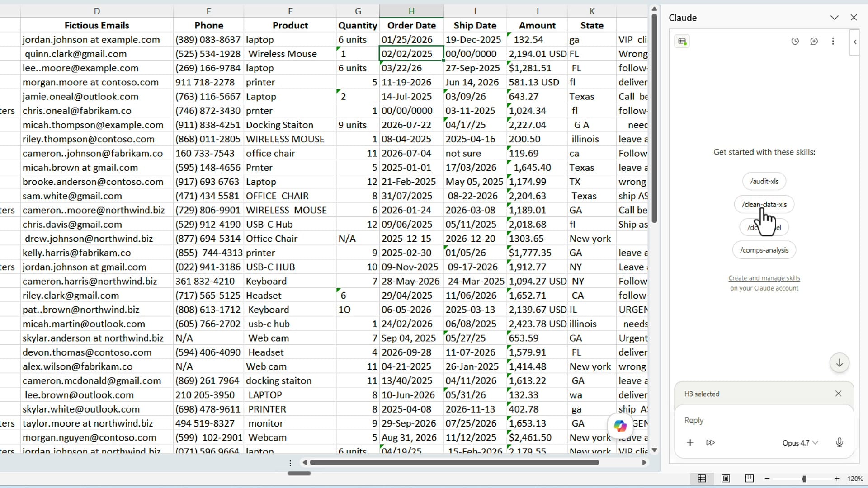The image size is (868, 488).
Task: Select column D header
Action: click(97, 11)
